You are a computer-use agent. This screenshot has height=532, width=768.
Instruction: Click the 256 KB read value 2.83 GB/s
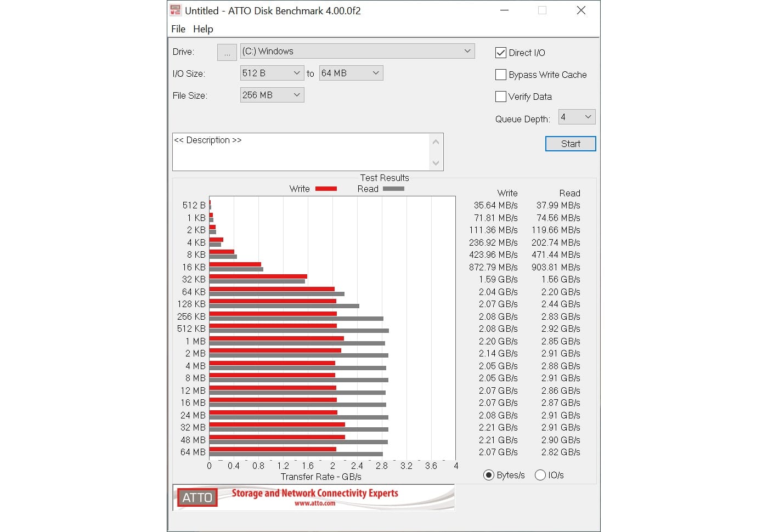coord(561,316)
